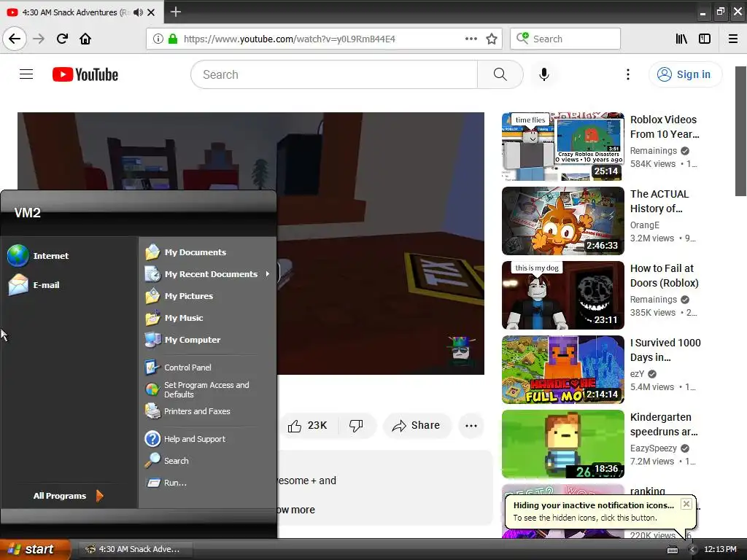This screenshot has width=747, height=560.
Task: Open My Pictures in Start menu
Action: [x=179, y=296]
